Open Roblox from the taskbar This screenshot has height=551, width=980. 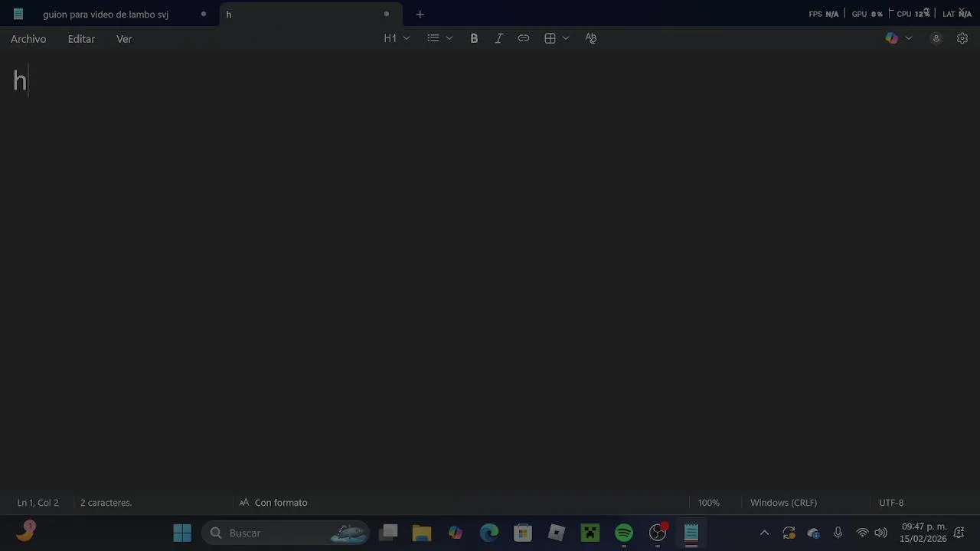(557, 533)
